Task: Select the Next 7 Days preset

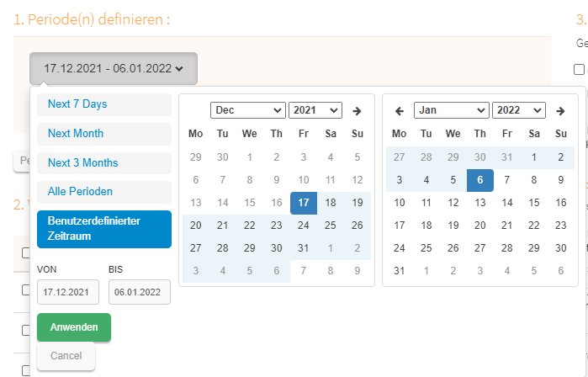Action: click(x=104, y=104)
